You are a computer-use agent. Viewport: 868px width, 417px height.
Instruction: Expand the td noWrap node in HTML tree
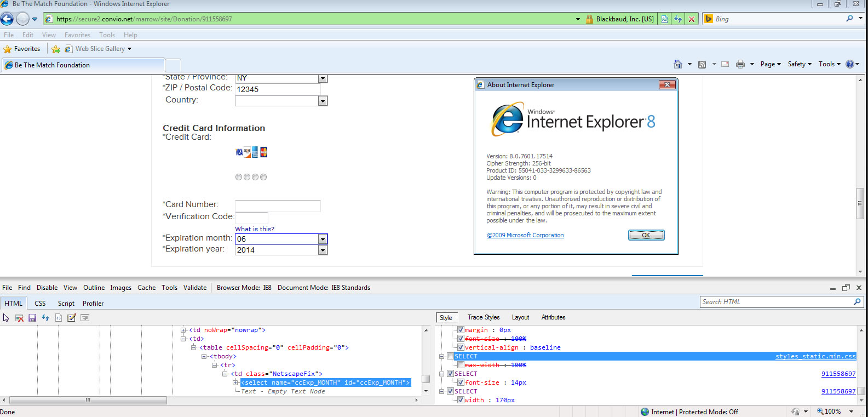183,330
